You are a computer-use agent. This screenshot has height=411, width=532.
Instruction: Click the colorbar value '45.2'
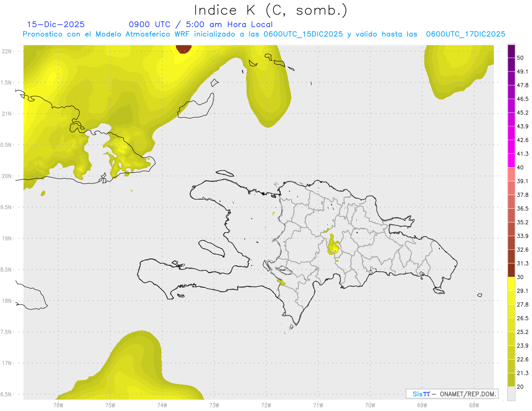[523, 113]
